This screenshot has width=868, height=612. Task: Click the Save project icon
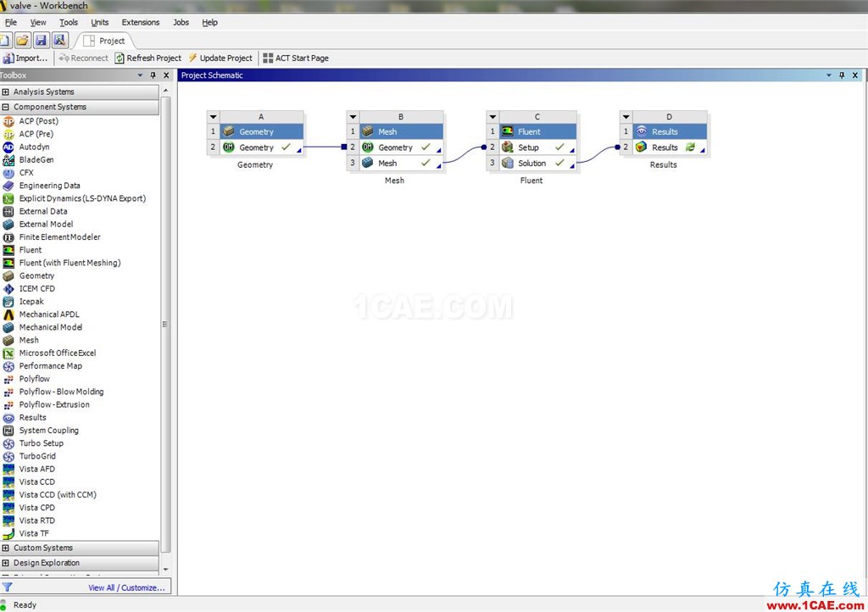tap(41, 41)
